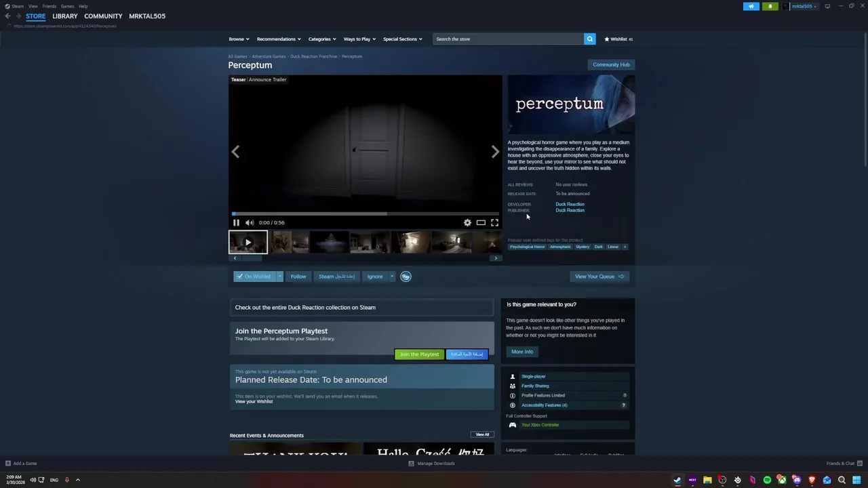Click the Follow button
The image size is (868, 488).
click(x=298, y=277)
